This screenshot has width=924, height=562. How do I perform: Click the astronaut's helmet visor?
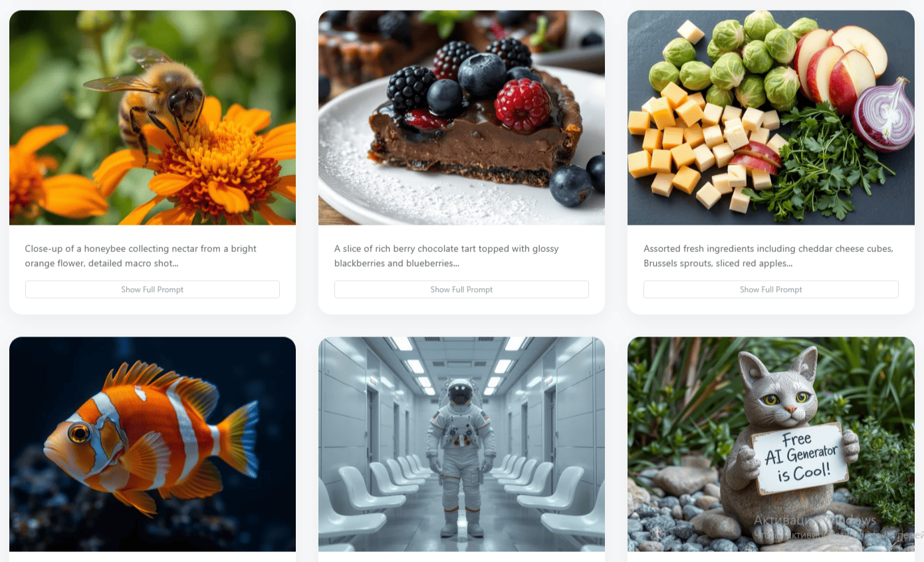(x=460, y=393)
